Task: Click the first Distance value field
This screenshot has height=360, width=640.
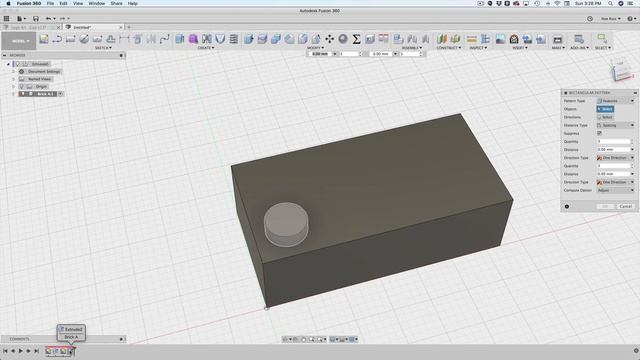Action: pyautogui.click(x=613, y=149)
